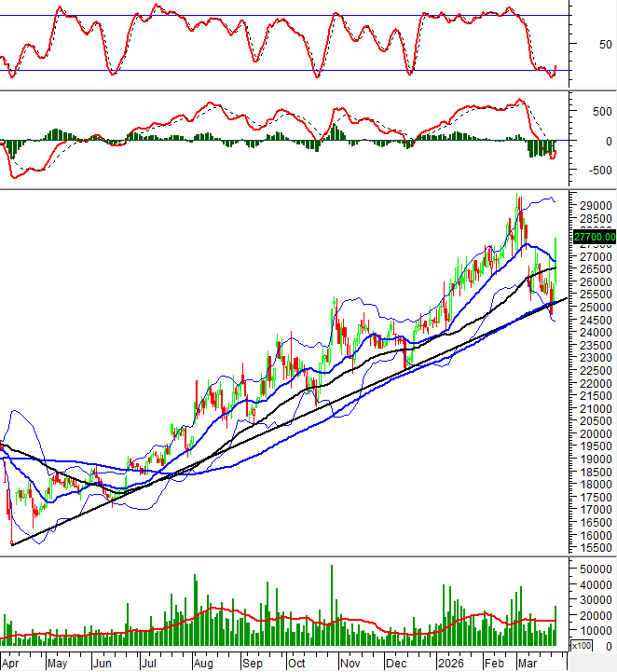The width and height of the screenshot is (617, 672).
Task: Click the upper blue overbought line in oscillator
Action: (x=280, y=16)
